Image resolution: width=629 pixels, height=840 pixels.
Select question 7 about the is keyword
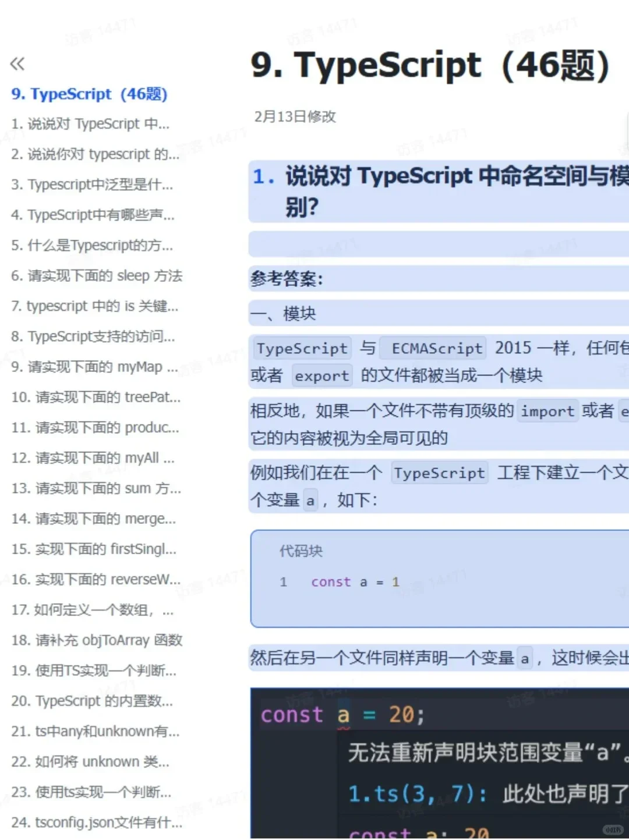click(x=95, y=307)
